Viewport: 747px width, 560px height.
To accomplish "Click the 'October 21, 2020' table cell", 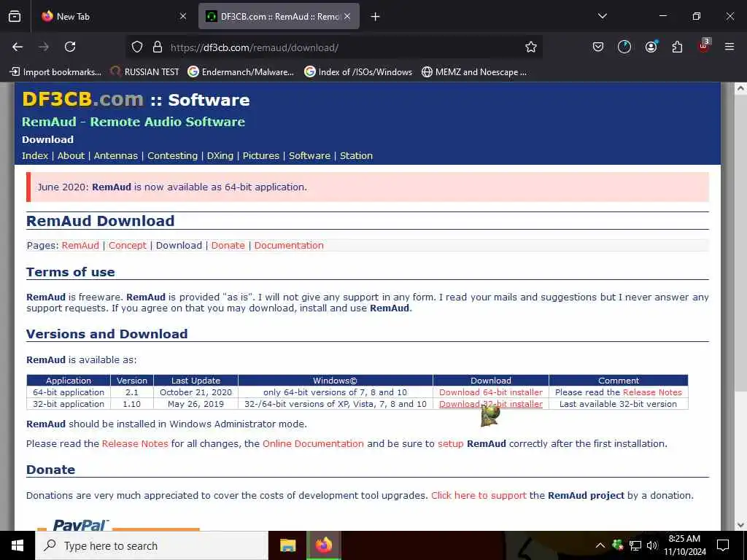I will [x=196, y=392].
